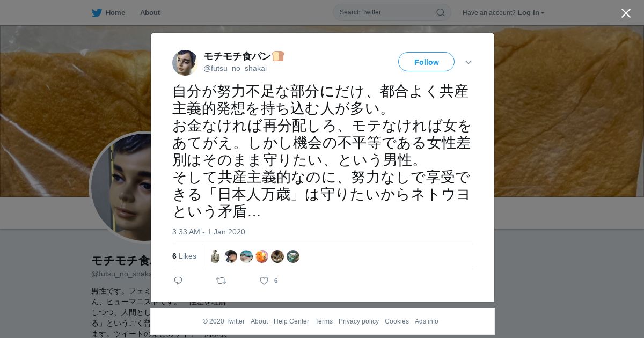Open the Privacy policy footer link
The height and width of the screenshot is (338, 644).
358,321
